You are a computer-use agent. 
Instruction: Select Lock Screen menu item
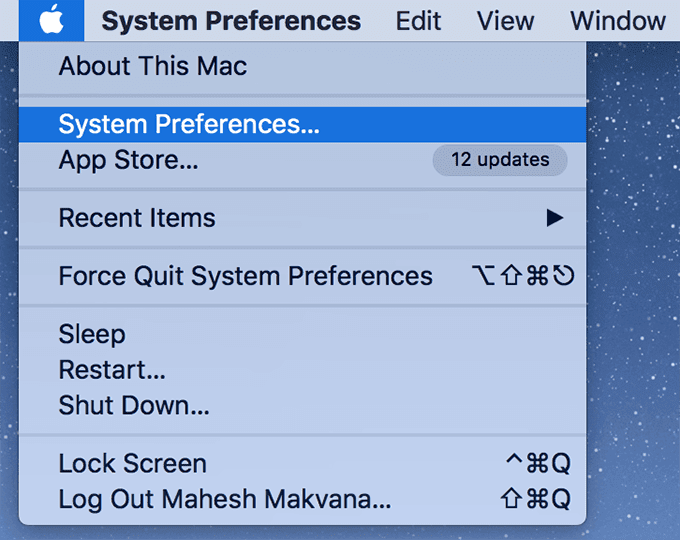click(302, 463)
